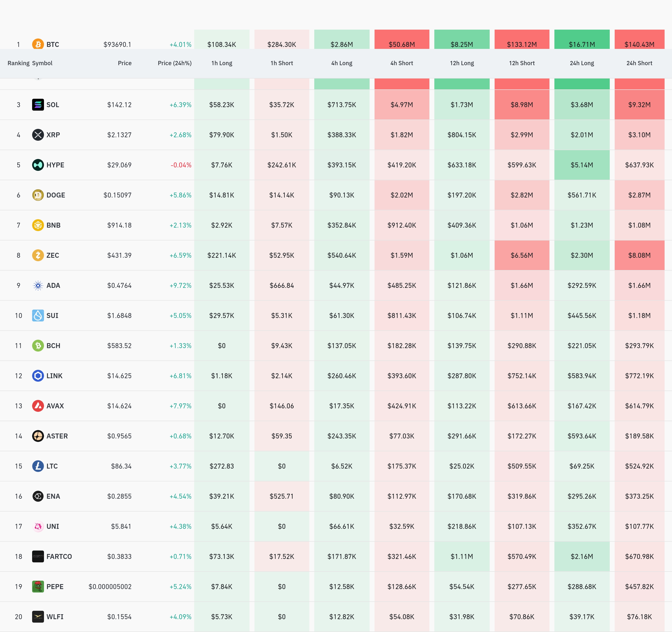Sort by 24h Short column header
This screenshot has width=672, height=632.
[x=639, y=63]
